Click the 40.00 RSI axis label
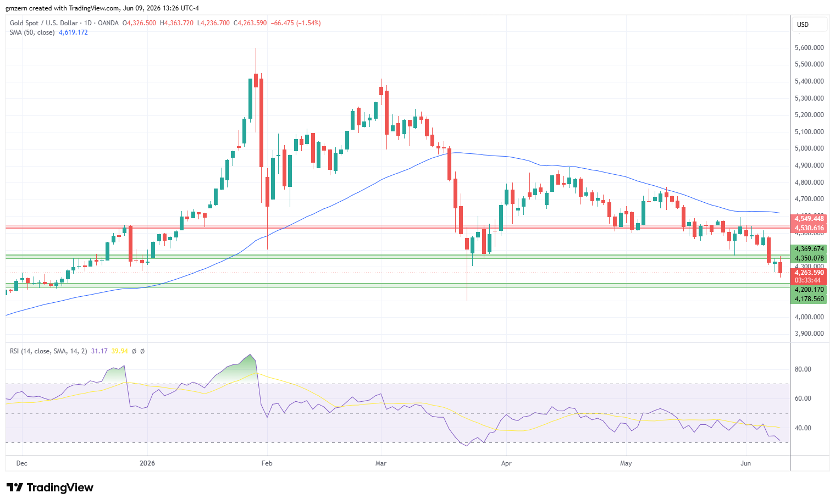835x504 pixels. tap(803, 428)
